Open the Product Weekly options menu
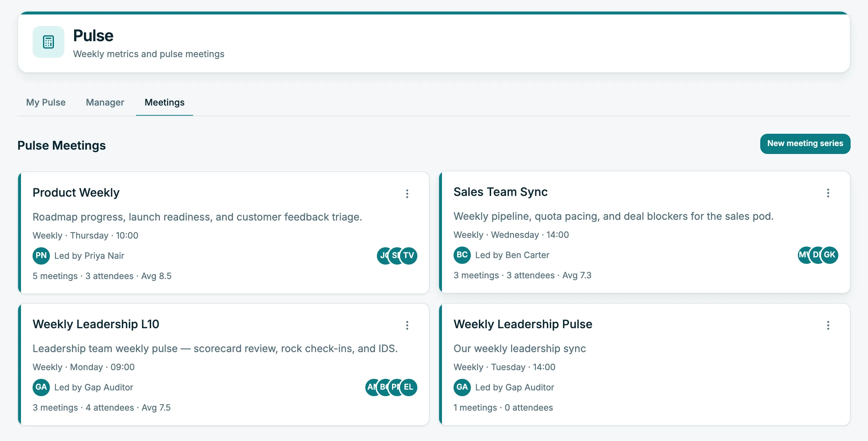 (407, 194)
